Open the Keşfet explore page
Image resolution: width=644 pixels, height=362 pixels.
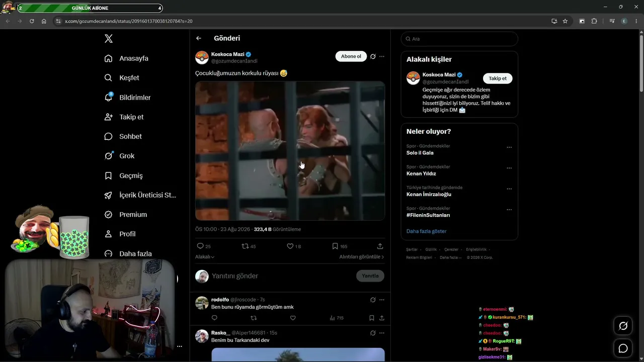click(x=122, y=78)
